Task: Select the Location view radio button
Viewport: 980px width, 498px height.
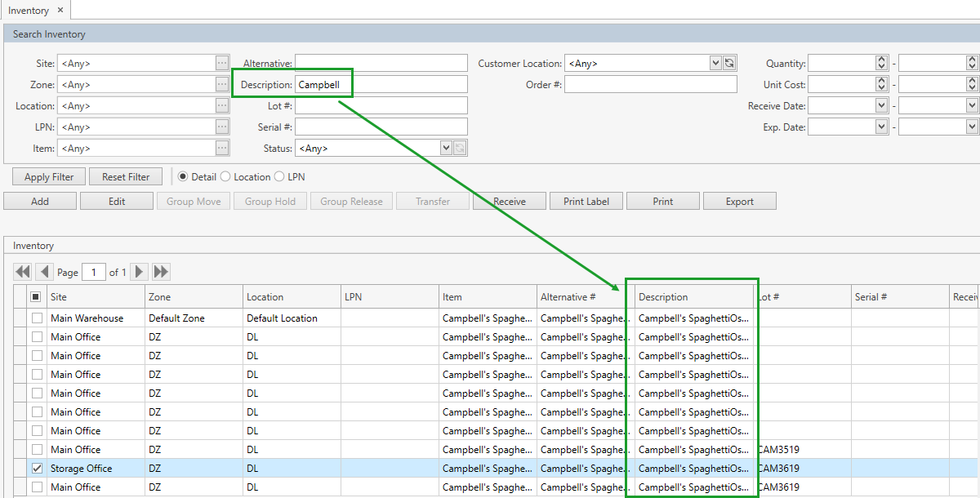Action: point(226,176)
